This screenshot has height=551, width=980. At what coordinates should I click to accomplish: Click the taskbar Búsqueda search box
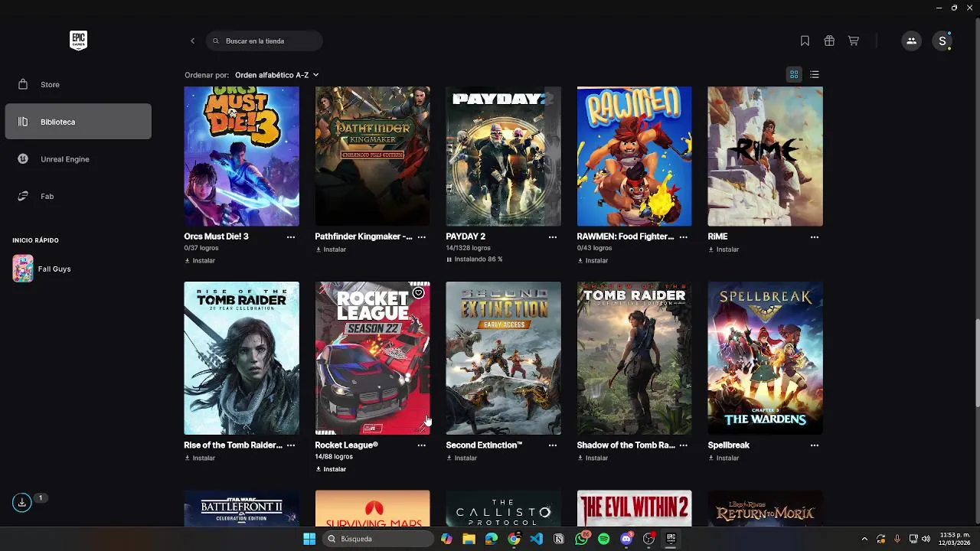(378, 539)
